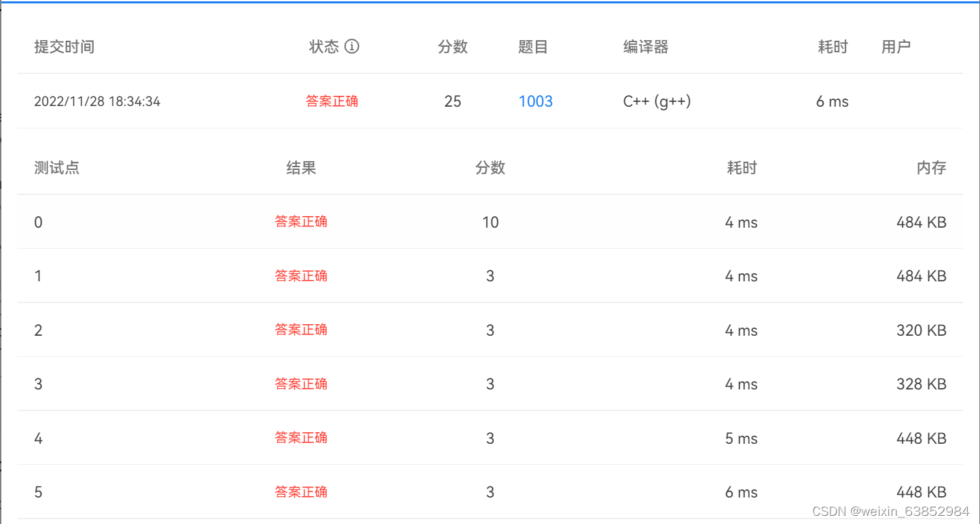Click the red 答案正确 status of the submission
Viewport: 980px width, 524px height.
332,101
